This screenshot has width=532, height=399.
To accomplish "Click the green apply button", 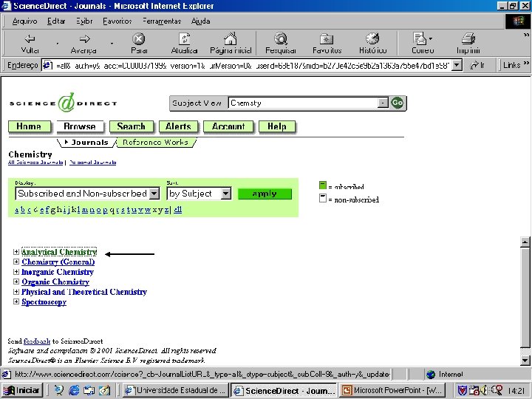I will point(265,194).
